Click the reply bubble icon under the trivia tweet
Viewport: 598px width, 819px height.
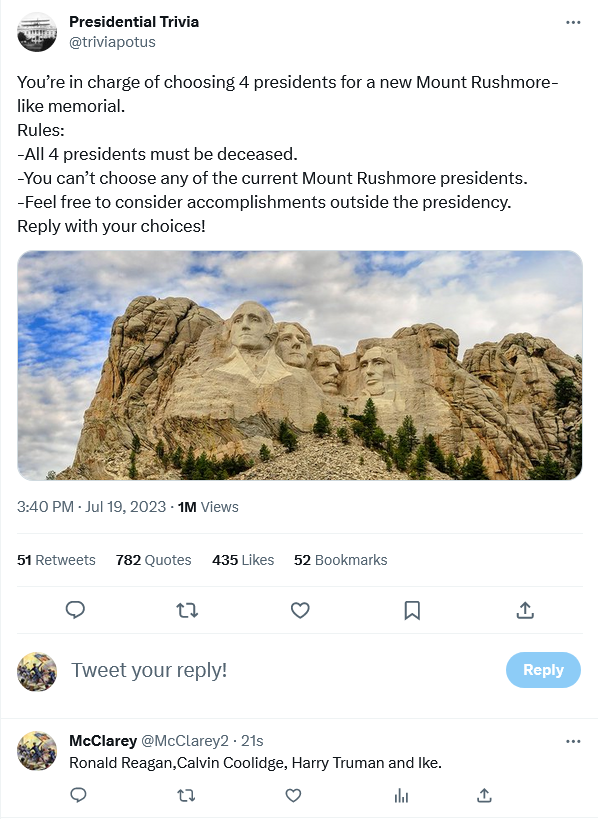click(x=75, y=610)
